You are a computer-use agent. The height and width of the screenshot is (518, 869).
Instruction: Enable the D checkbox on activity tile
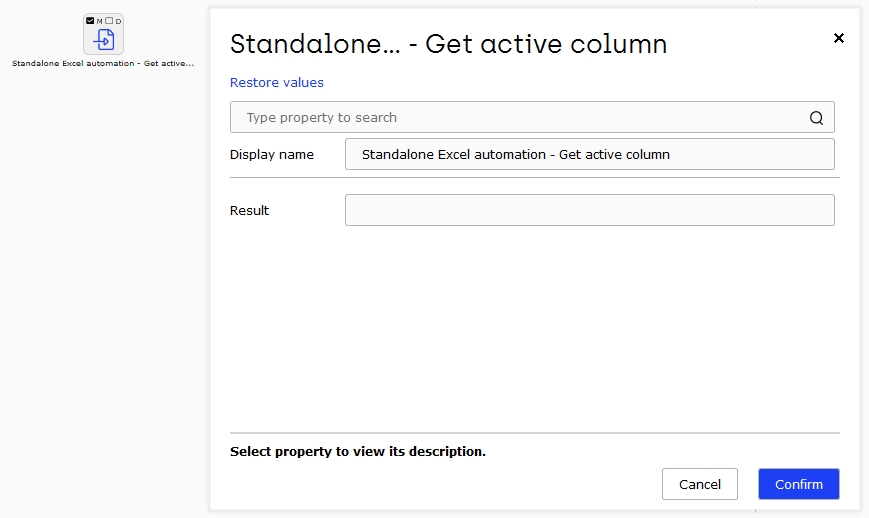(109, 20)
